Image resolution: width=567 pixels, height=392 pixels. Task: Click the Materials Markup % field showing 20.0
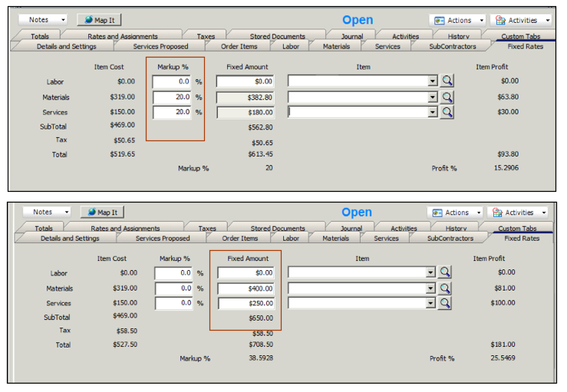coord(172,97)
